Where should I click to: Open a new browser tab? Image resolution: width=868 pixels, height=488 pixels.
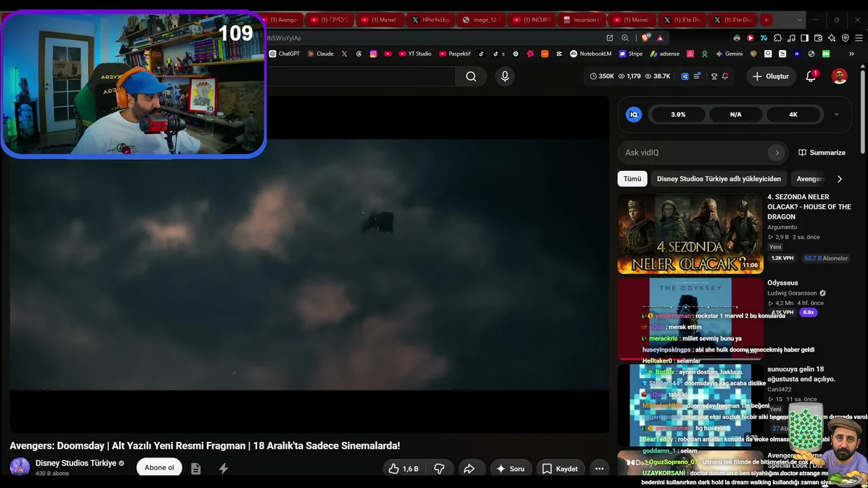[x=766, y=20]
